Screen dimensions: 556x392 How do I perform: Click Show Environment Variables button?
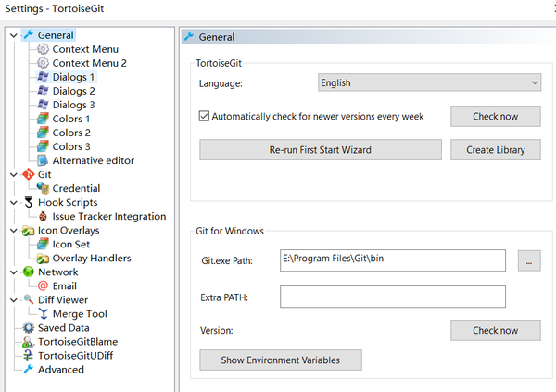coord(280,360)
